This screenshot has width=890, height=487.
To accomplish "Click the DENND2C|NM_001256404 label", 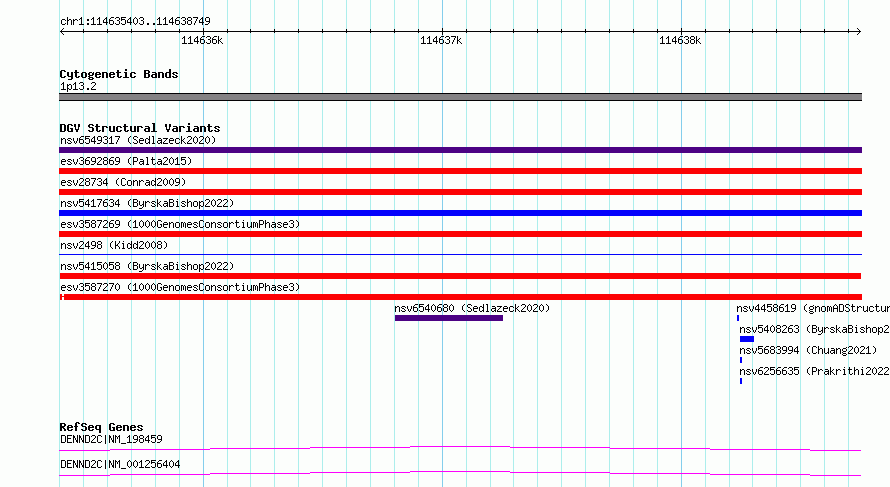I will click(120, 464).
